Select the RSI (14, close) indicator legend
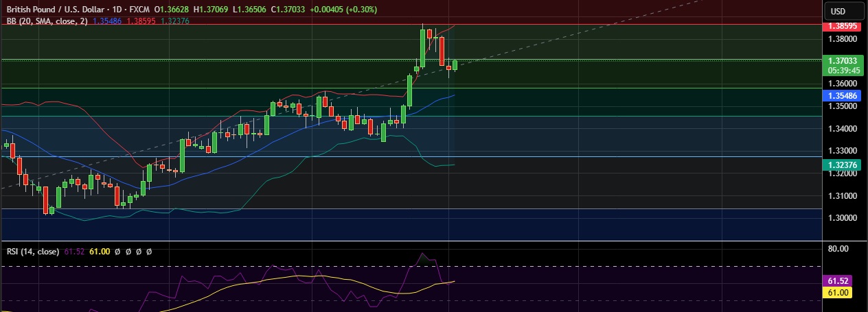868x312 pixels. [33, 252]
